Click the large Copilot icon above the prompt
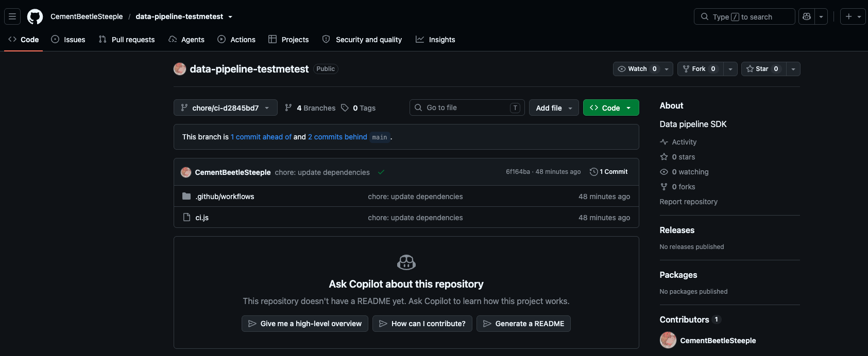 click(406, 262)
